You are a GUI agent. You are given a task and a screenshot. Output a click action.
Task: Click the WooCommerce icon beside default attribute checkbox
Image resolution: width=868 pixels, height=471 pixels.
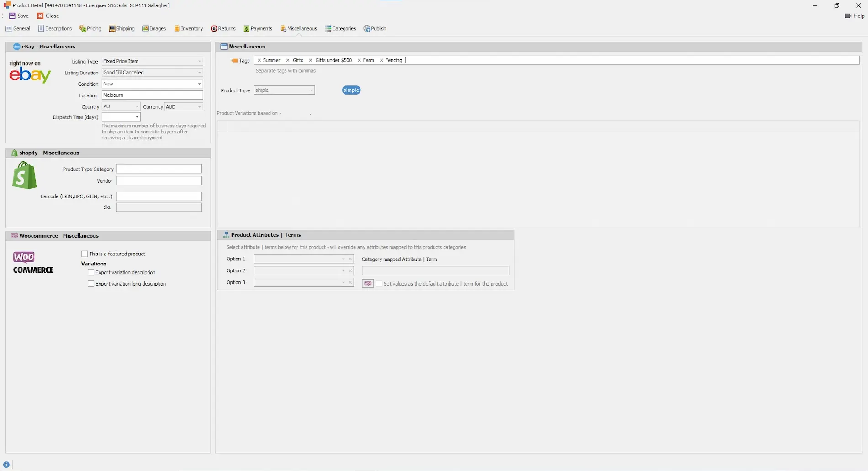[x=368, y=284]
